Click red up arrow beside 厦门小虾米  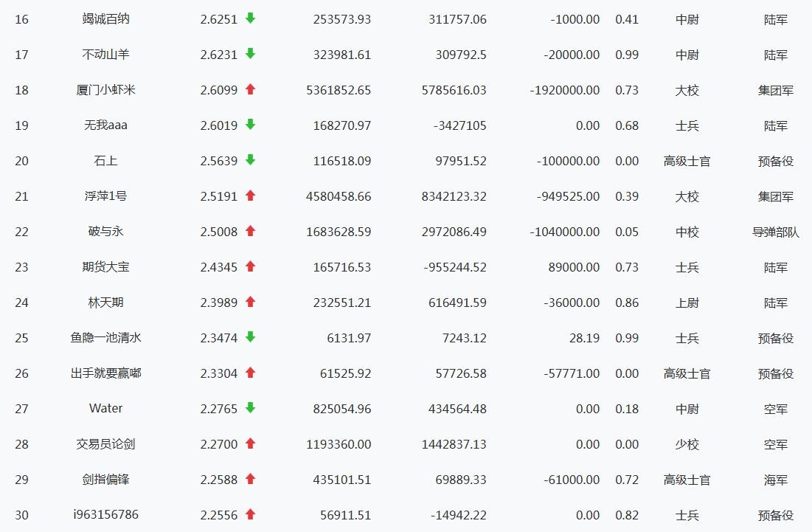click(x=250, y=89)
